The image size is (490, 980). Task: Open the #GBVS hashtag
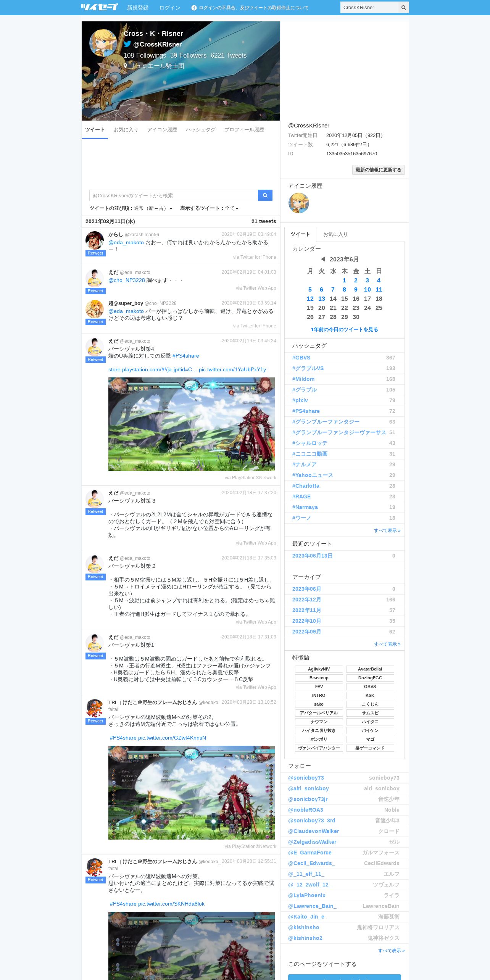click(301, 358)
